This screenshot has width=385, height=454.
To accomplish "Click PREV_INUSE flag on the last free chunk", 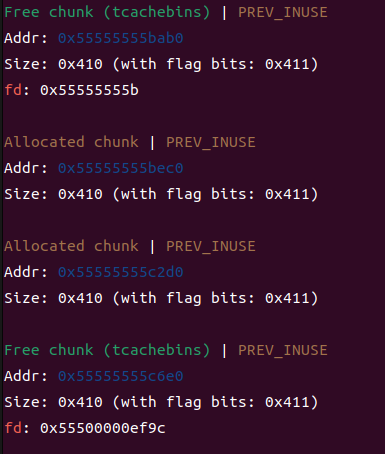I will click(283, 351).
